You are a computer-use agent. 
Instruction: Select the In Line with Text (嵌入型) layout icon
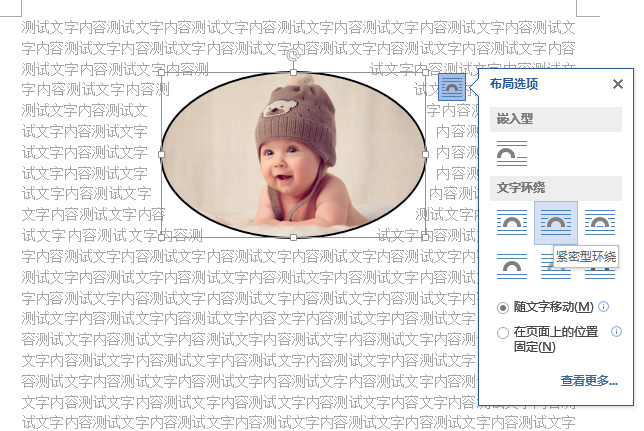[512, 154]
